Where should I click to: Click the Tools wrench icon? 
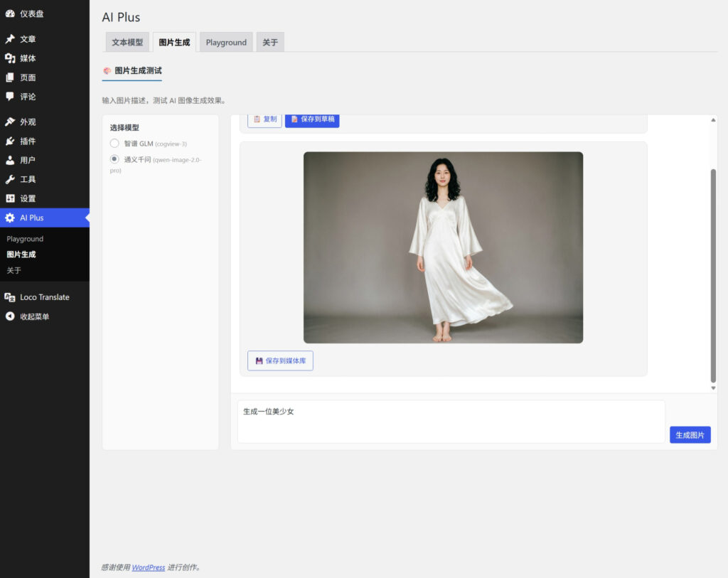point(10,179)
